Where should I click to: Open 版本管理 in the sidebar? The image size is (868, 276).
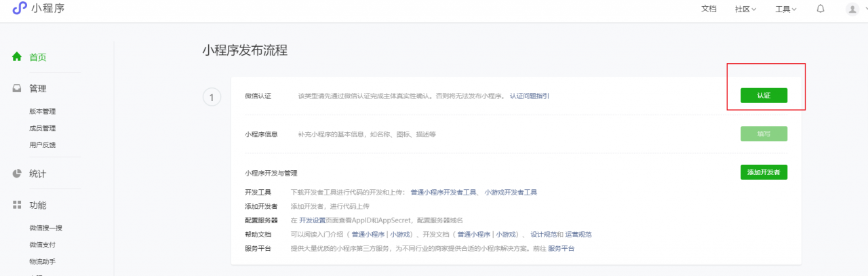coord(42,112)
